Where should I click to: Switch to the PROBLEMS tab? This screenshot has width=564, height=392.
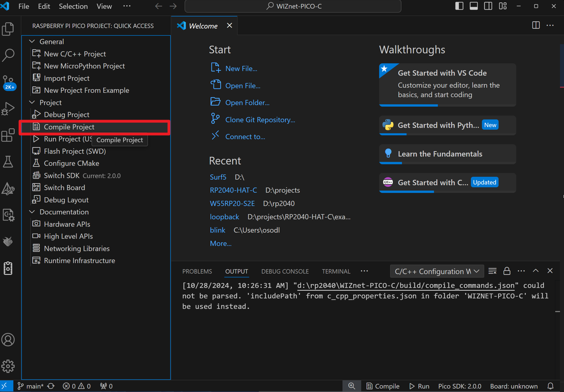[x=197, y=271]
